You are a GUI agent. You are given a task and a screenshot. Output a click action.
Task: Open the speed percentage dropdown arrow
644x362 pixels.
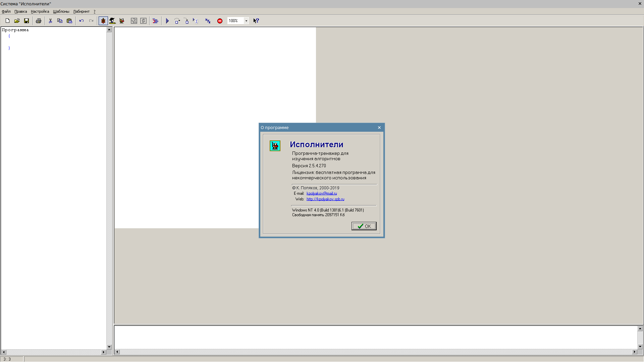[x=246, y=21]
